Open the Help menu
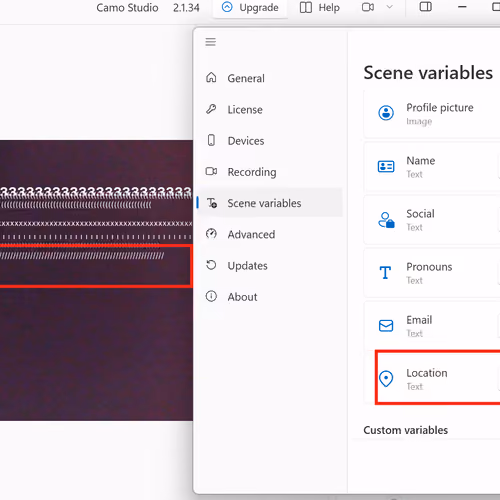This screenshot has width=500, height=500. pos(319,7)
